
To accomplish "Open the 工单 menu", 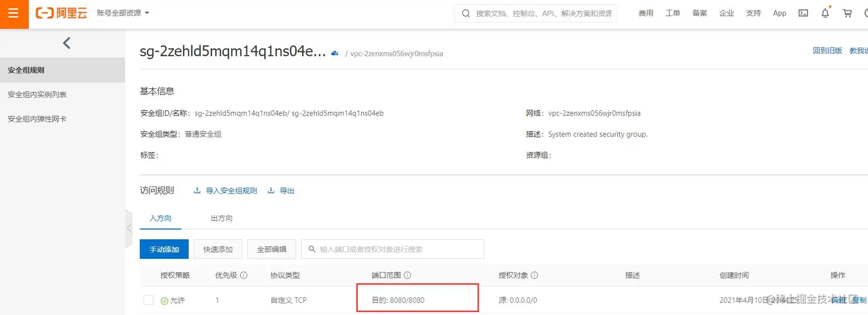I will (x=673, y=13).
